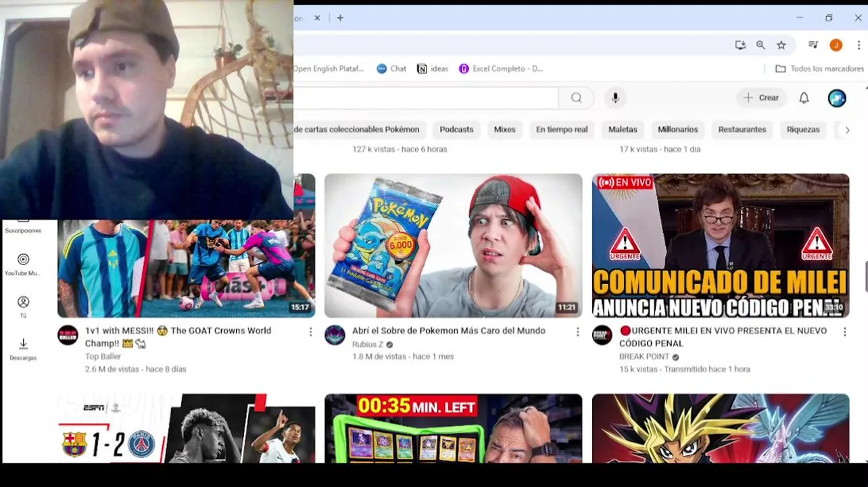Click the YouTube search field
Screen dimensions: 868x487
click(426, 98)
